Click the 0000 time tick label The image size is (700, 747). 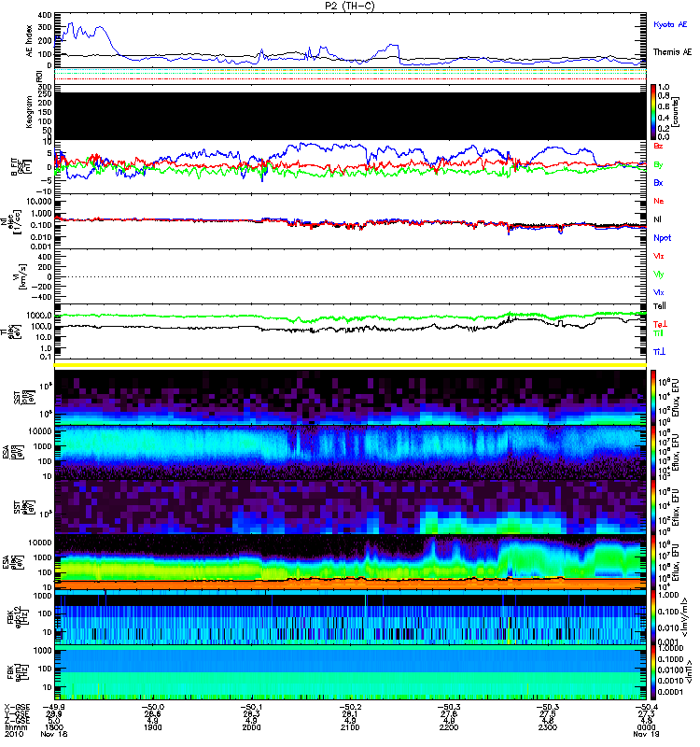[x=646, y=727]
